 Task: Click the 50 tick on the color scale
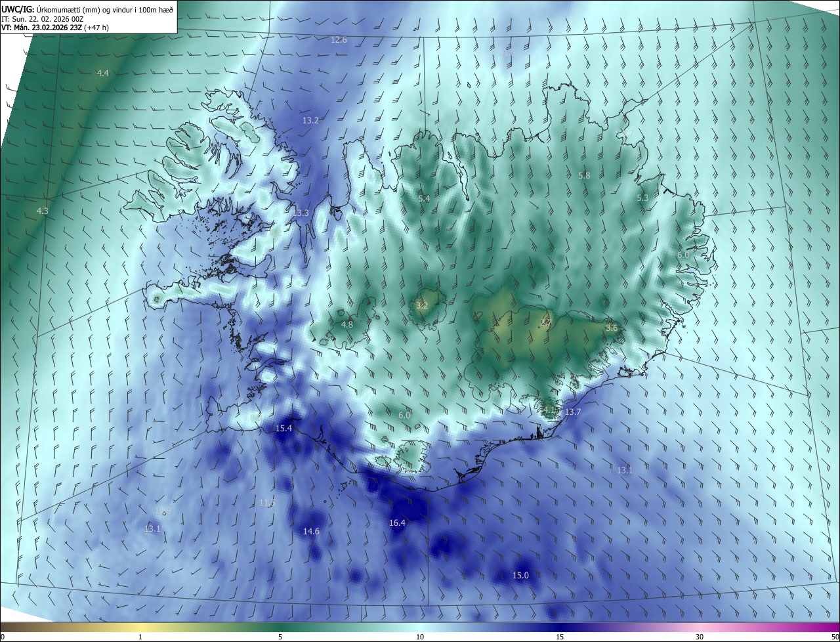pyautogui.click(x=835, y=637)
